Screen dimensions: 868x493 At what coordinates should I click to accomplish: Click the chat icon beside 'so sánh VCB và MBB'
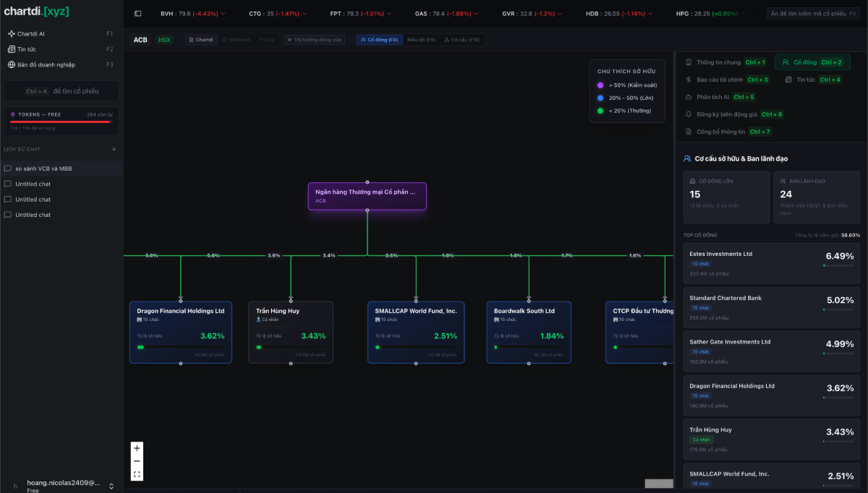point(8,168)
